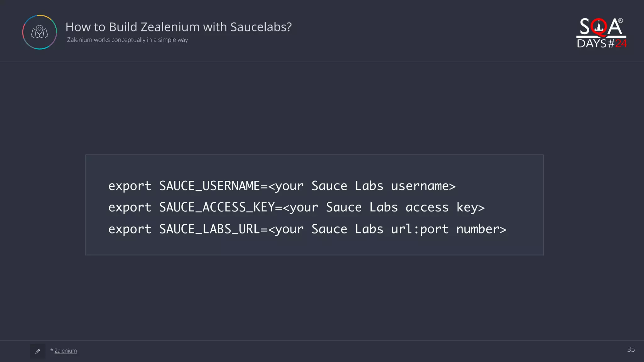Click the word Saucelabs? in the title
Viewport: 644px width, 362px height.
click(x=261, y=27)
